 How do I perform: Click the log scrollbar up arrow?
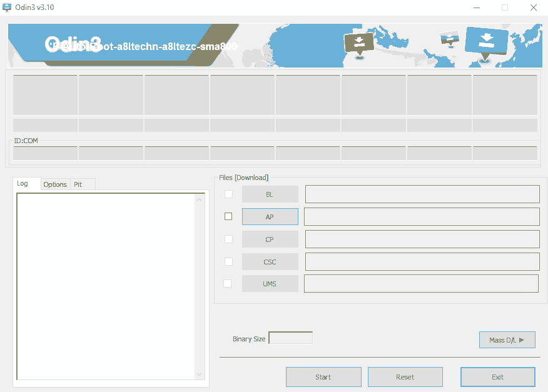point(199,199)
